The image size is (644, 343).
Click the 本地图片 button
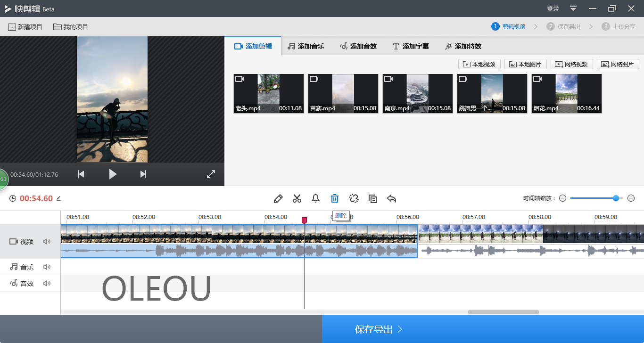tap(526, 64)
